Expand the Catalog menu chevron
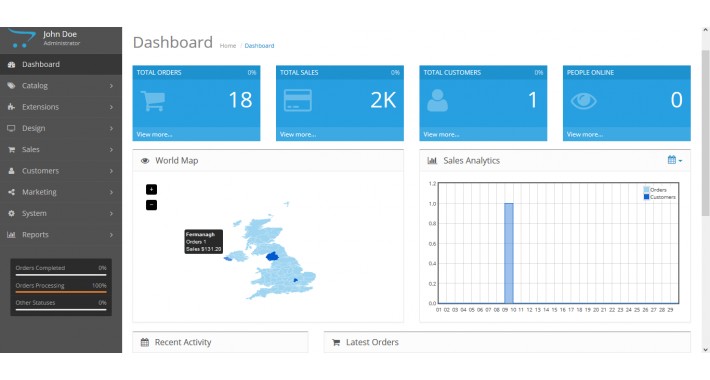 111,86
